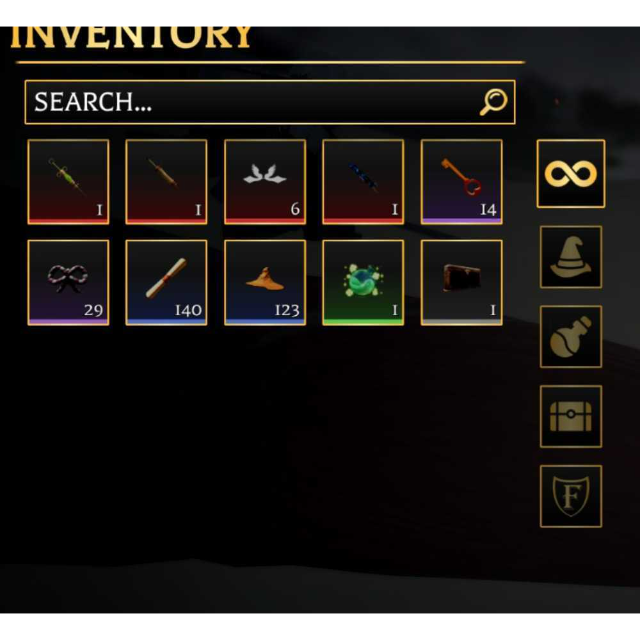Click the magnifying glass search icon

pyautogui.click(x=493, y=102)
